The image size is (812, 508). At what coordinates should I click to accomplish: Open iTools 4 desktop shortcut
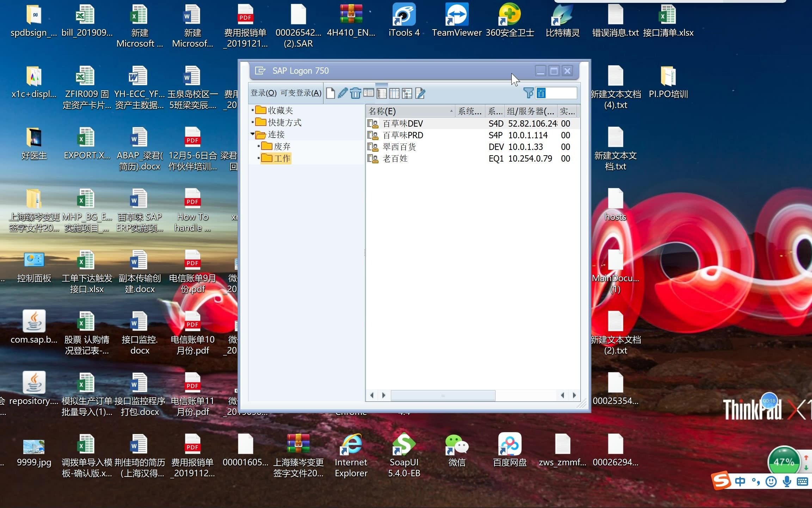tap(404, 20)
